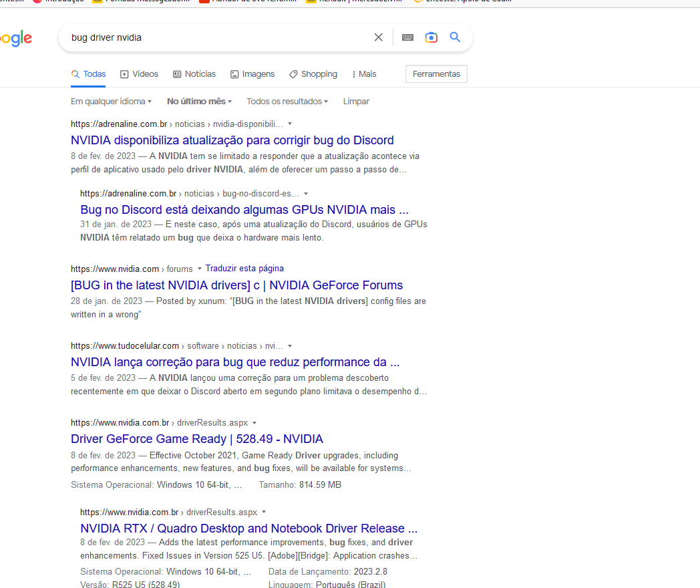700x588 pixels.
Task: Clear the search box with X icon
Action: [378, 37]
